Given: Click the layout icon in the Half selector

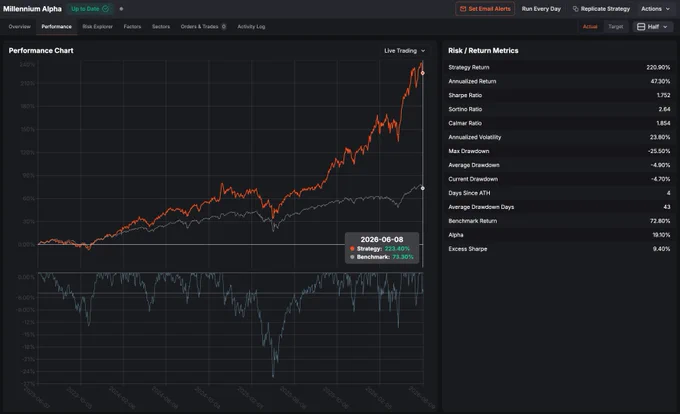Looking at the screenshot, I should point(641,26).
